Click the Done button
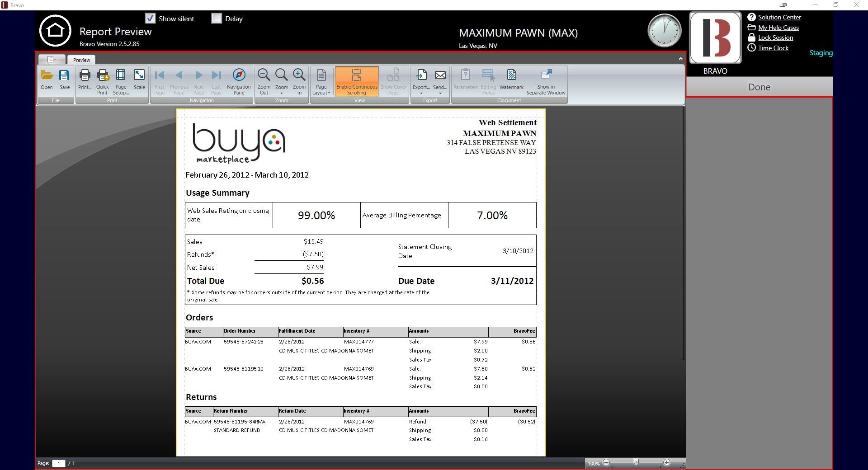This screenshot has height=470, width=868. coord(759,87)
